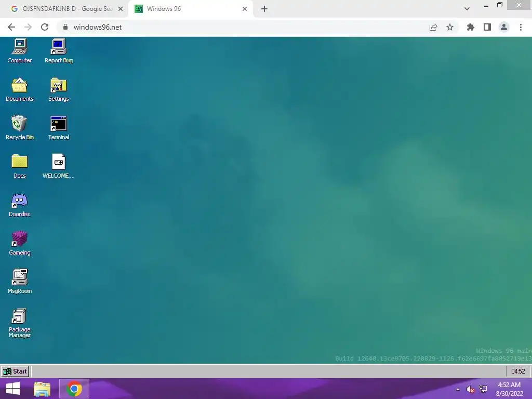This screenshot has width=532, height=399.
Task: Close the Google Search tab
Action: coord(121,9)
